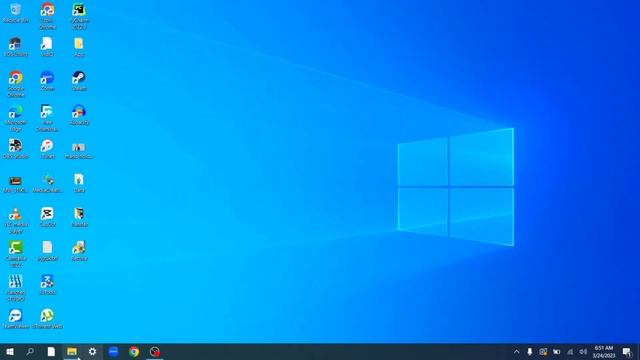Open the Microsoft Edge desktop shortcut
Screen dimensions: 640x360
point(16,118)
